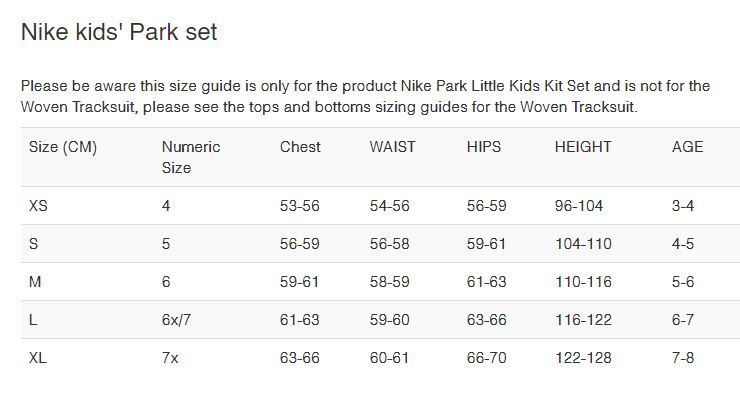
Task: Select the XL size row label
Action: (x=38, y=358)
